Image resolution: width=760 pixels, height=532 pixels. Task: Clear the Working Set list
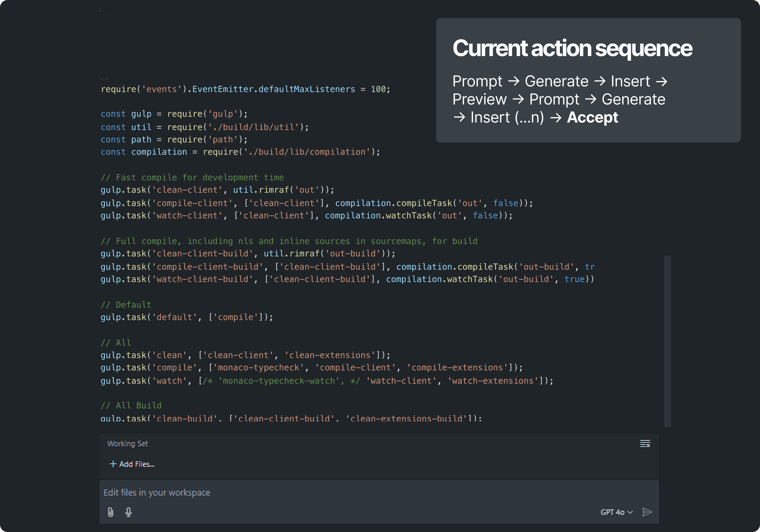[645, 444]
